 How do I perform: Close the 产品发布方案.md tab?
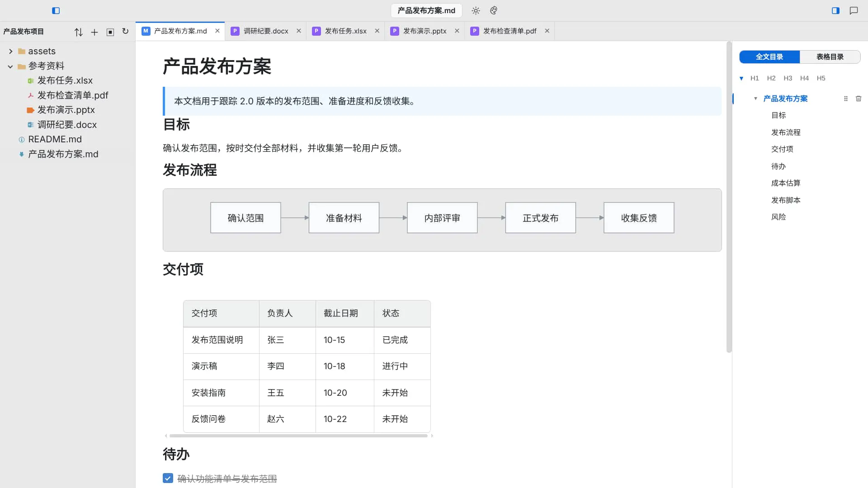[x=217, y=31]
